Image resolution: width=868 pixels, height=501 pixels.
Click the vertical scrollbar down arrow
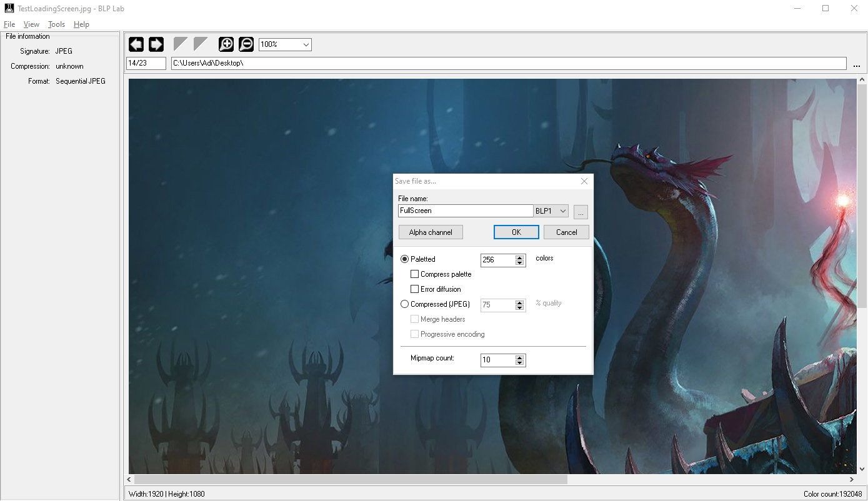862,469
